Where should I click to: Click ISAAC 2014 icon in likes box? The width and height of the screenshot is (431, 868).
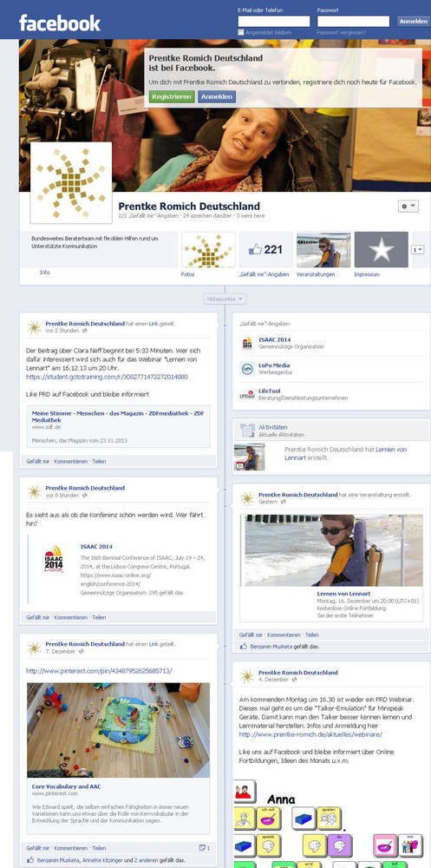click(x=247, y=343)
